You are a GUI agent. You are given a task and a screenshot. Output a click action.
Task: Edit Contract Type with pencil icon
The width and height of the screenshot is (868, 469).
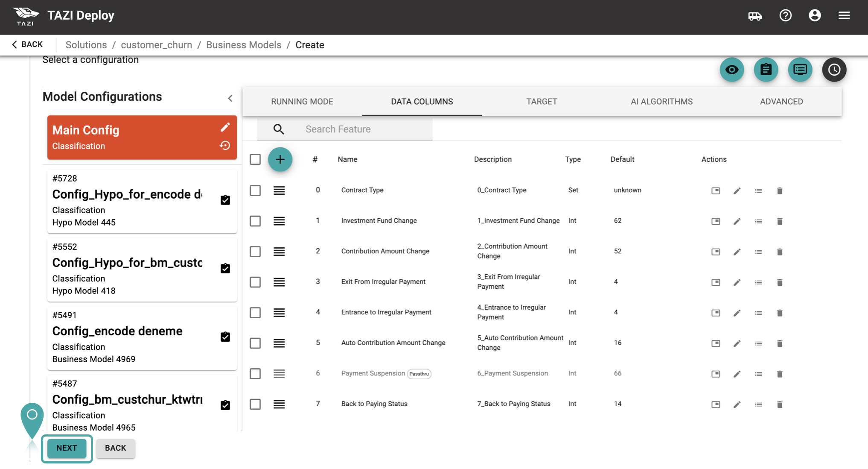pyautogui.click(x=737, y=191)
